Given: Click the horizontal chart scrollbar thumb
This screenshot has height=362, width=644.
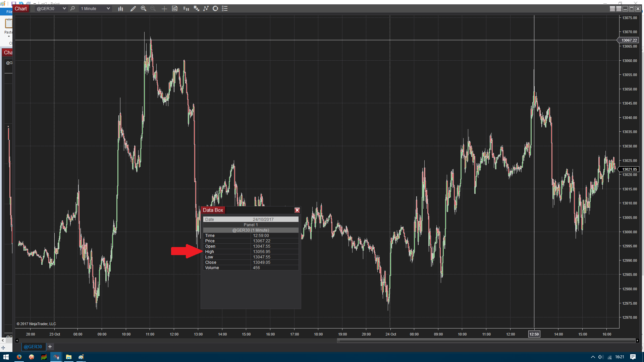Looking at the screenshot, I should point(486,341).
